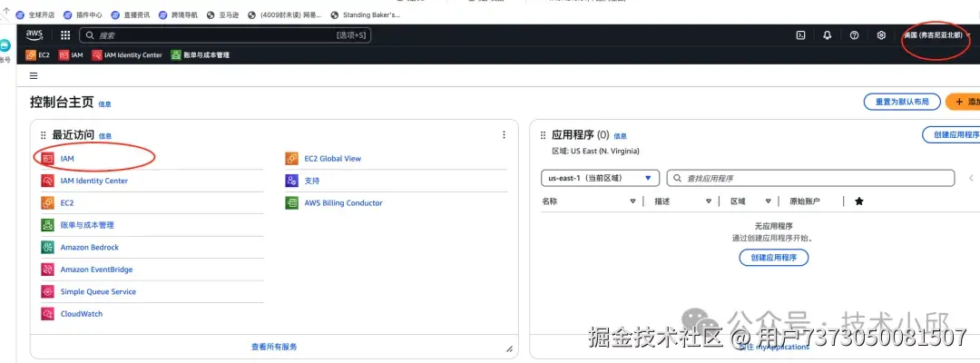Open region selector 美国 (弗吉尼亚北部)
The height and width of the screenshot is (363, 980).
(936, 35)
